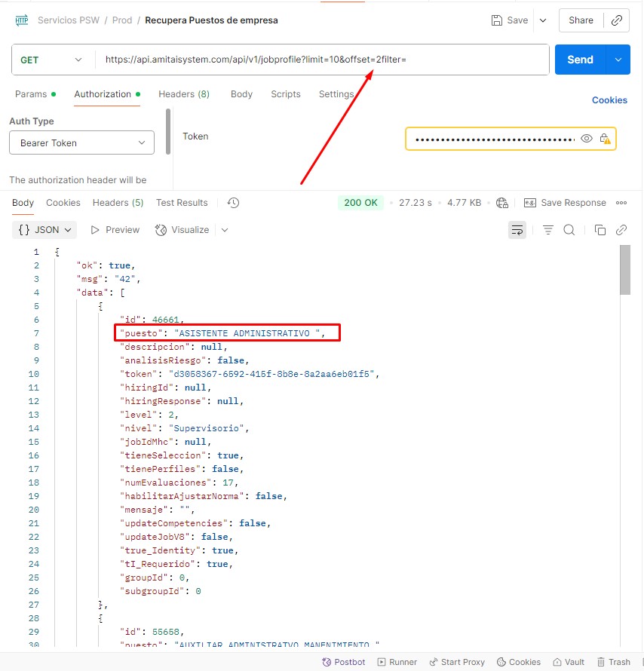Click the copy link icon beside Share
644x671 pixels.
pos(617,20)
